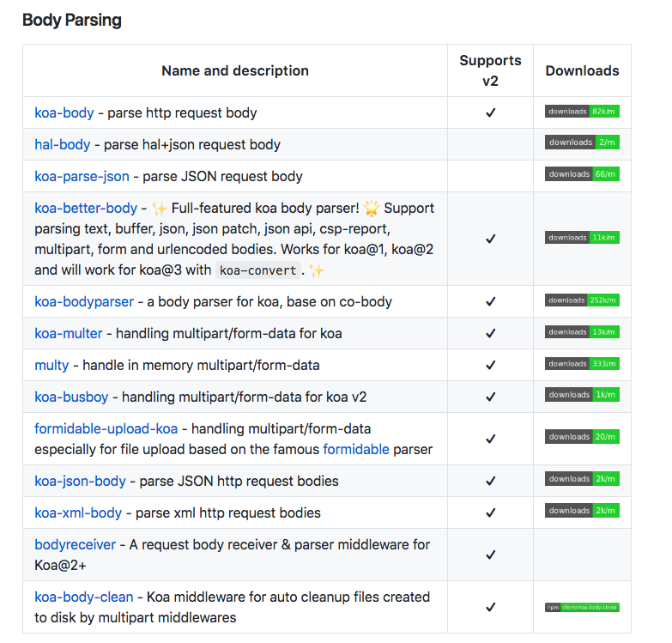Click the koa-body row v2 checkmark

[x=490, y=112]
